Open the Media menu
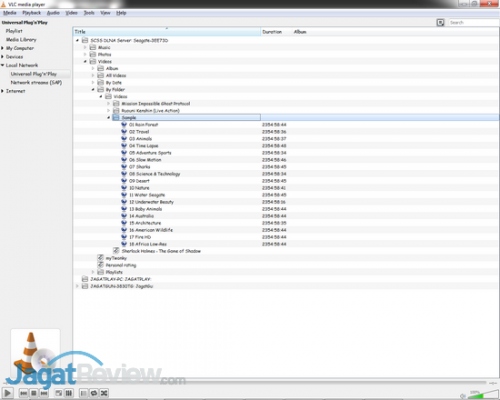500x400 pixels. tap(10, 13)
